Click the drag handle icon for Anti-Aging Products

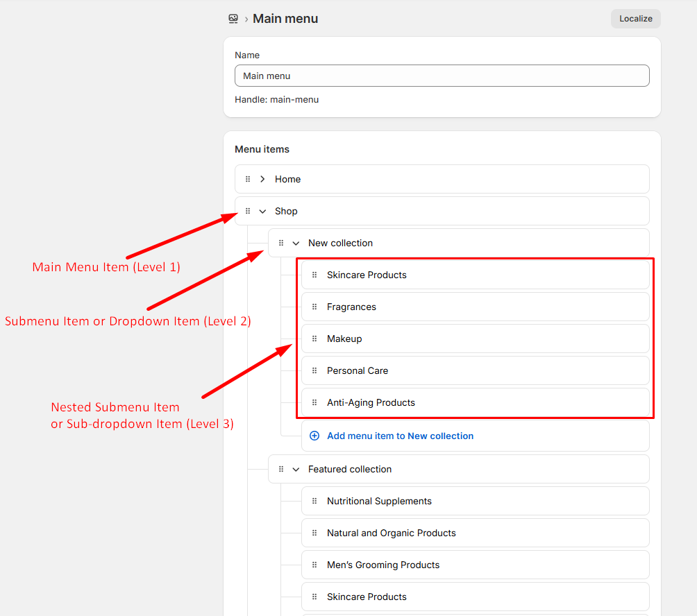[x=314, y=402]
